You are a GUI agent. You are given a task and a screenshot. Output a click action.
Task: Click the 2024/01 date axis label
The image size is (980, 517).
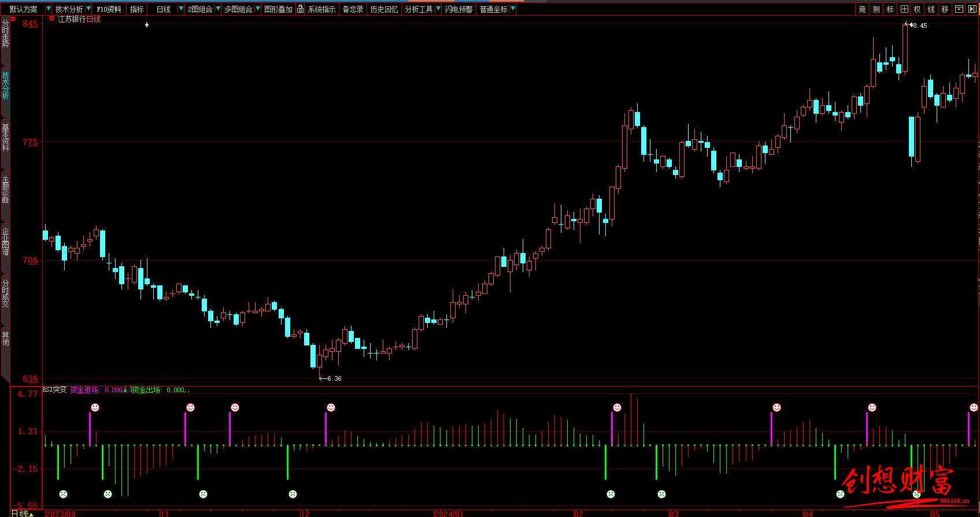449,514
